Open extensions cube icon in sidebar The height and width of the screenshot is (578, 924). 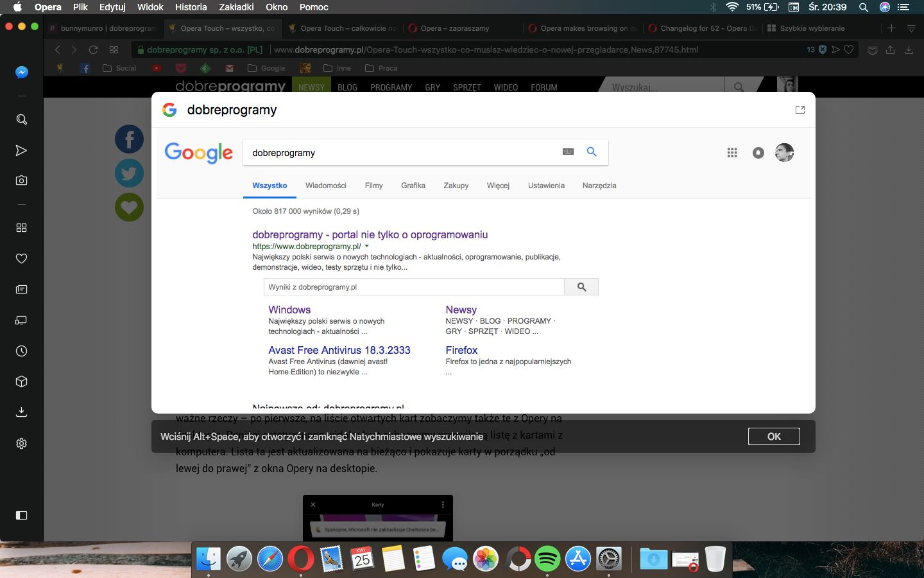21,381
